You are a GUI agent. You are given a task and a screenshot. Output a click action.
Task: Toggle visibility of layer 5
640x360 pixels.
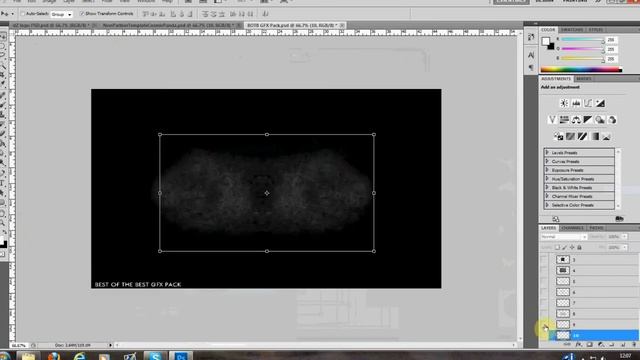pyautogui.click(x=544, y=281)
